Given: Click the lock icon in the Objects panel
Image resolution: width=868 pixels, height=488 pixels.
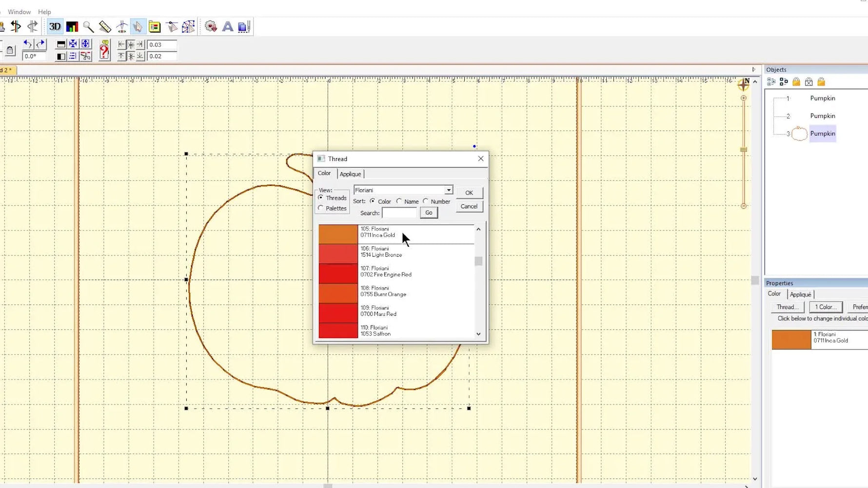Looking at the screenshot, I should click(797, 82).
